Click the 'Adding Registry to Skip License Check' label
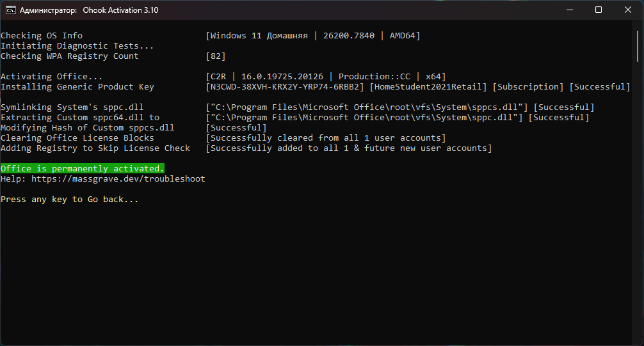The image size is (644, 346). pyautogui.click(x=95, y=148)
